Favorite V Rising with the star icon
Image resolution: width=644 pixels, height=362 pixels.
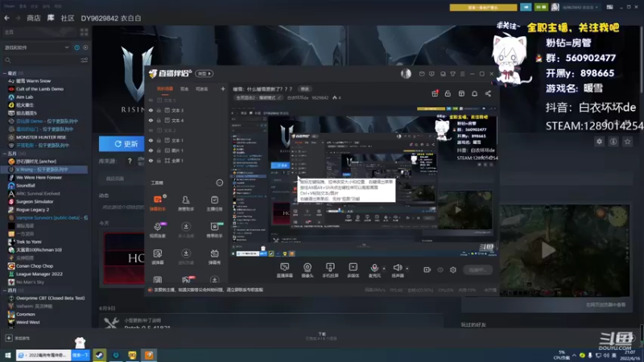(x=627, y=142)
